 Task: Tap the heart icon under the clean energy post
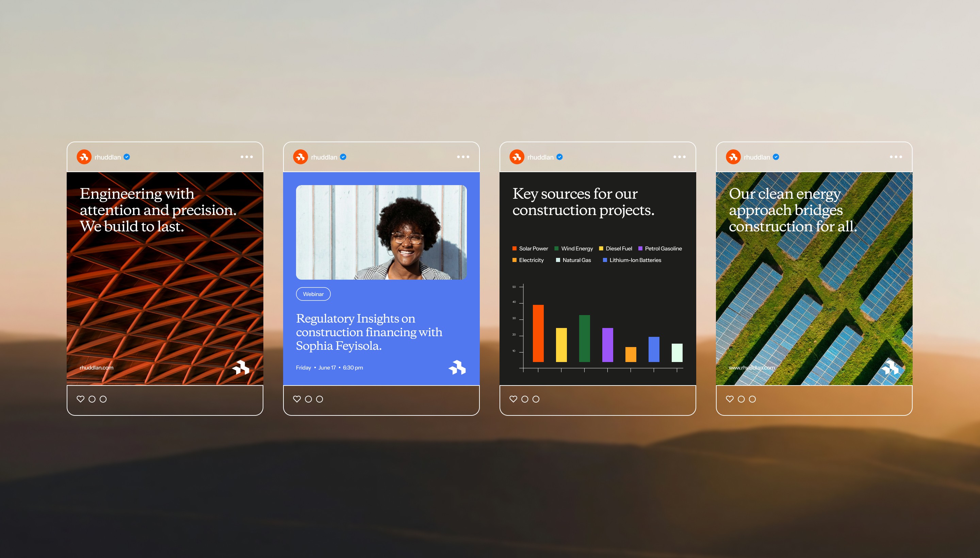[x=730, y=399]
